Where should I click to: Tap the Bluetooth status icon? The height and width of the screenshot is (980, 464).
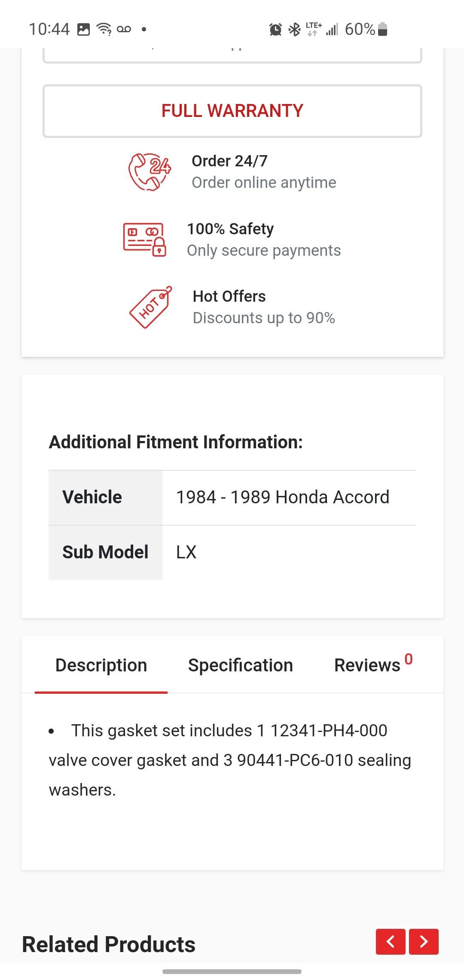click(294, 30)
